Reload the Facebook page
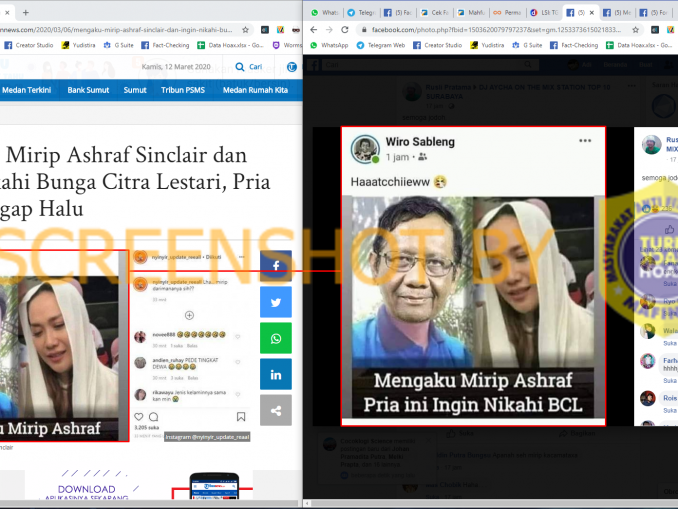 click(345, 30)
